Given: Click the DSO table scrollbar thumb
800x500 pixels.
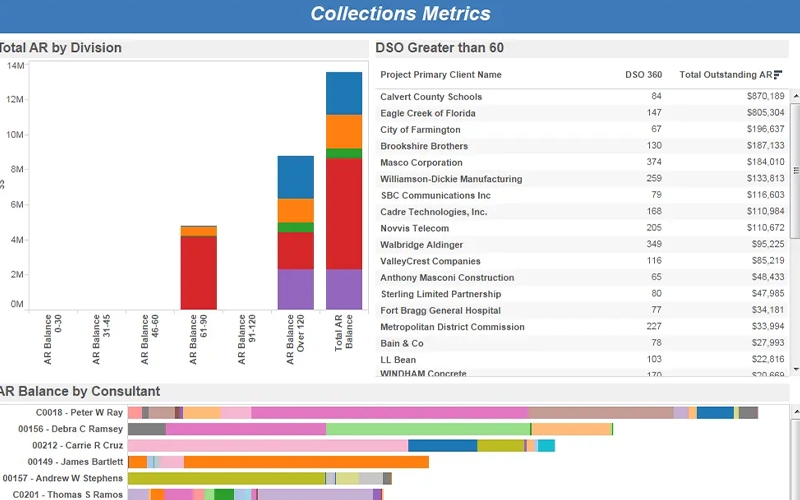Looking at the screenshot, I should [x=795, y=170].
